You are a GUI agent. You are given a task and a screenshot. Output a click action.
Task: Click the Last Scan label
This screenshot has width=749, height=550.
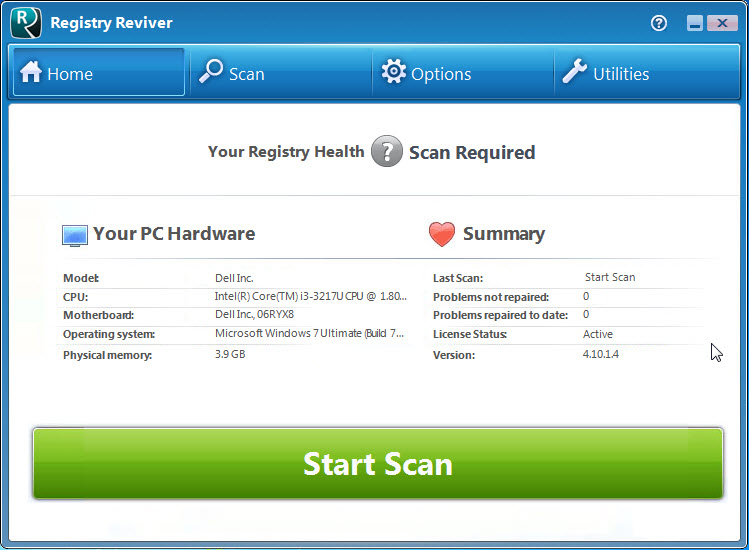(x=458, y=278)
